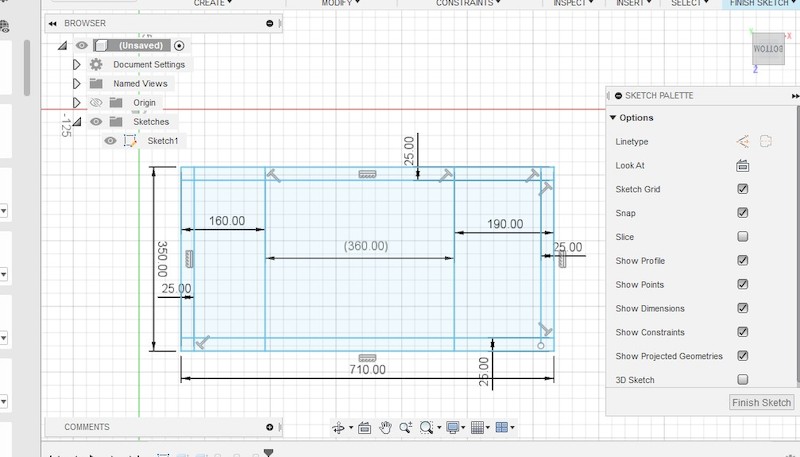
Task: Expand Document Settings node
Action: tap(77, 64)
